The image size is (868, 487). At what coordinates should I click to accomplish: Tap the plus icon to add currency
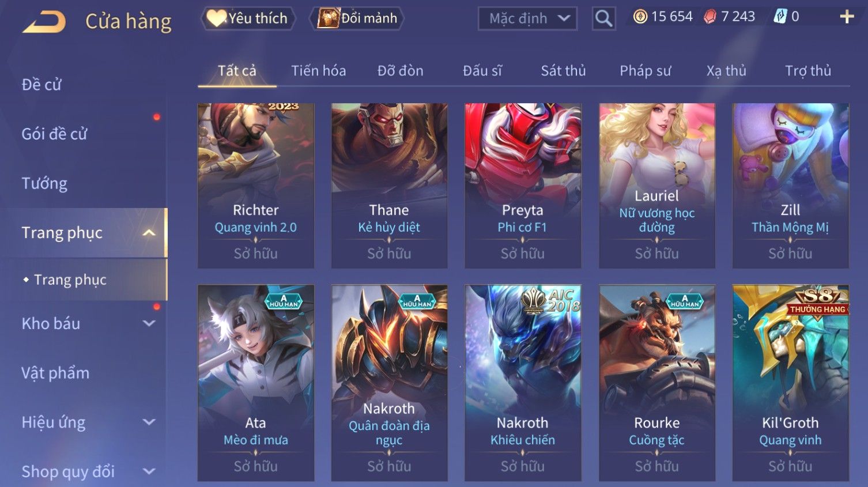coord(847,17)
